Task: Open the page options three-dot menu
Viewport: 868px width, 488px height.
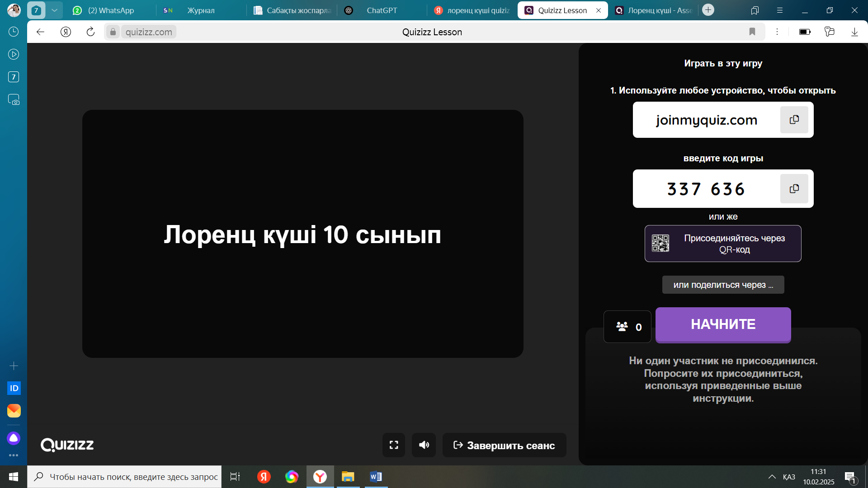Action: pyautogui.click(x=777, y=32)
